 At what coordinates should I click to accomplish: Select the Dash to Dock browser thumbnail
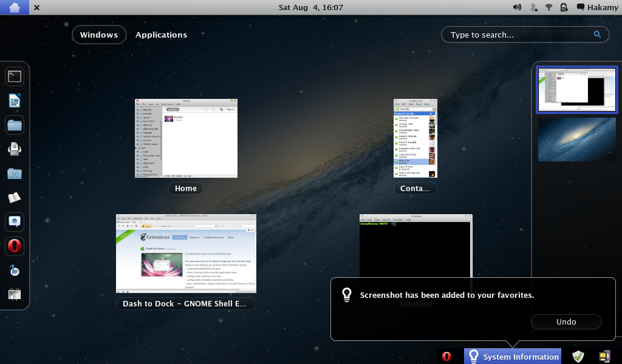(x=186, y=254)
